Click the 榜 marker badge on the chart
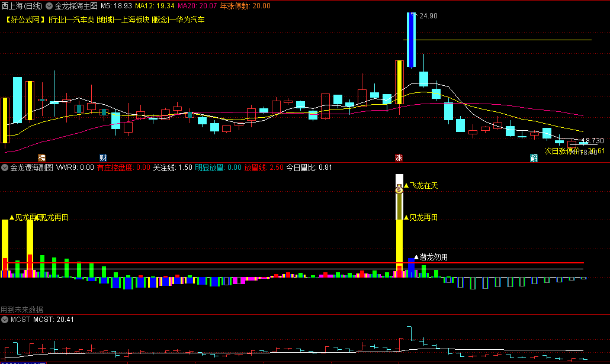The image size is (610, 364). (41, 157)
